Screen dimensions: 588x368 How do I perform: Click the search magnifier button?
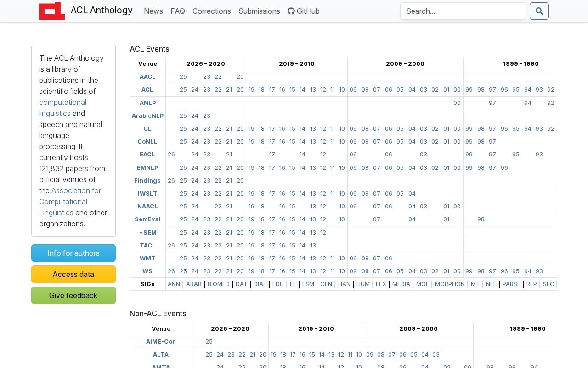click(x=539, y=11)
